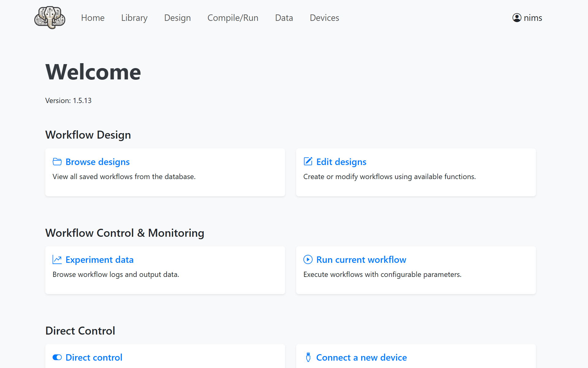
Task: Click the folder icon beside Browse designs
Action: (57, 162)
